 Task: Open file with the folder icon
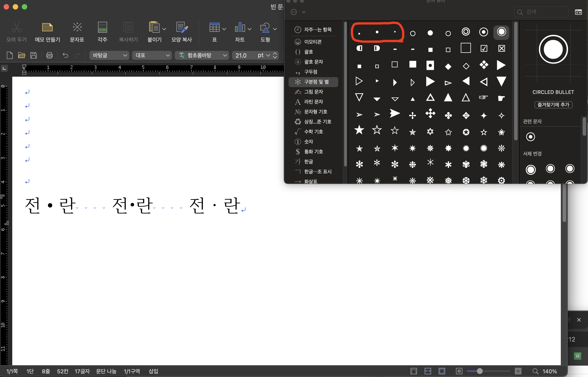(x=22, y=55)
